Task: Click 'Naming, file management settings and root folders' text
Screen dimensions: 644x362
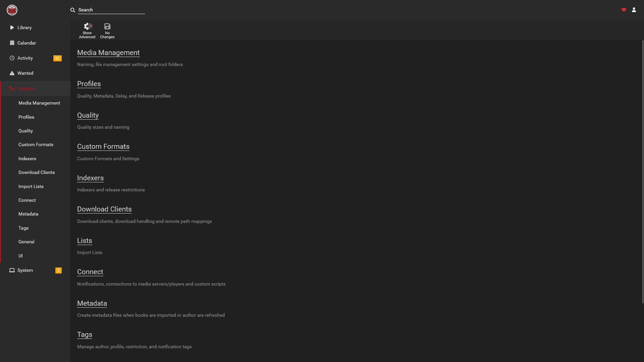Action: point(130,64)
